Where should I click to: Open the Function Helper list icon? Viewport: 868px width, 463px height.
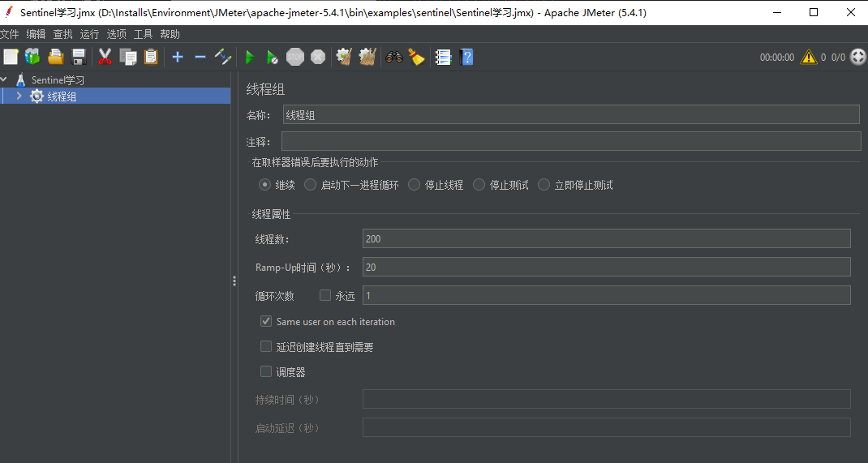coord(443,57)
